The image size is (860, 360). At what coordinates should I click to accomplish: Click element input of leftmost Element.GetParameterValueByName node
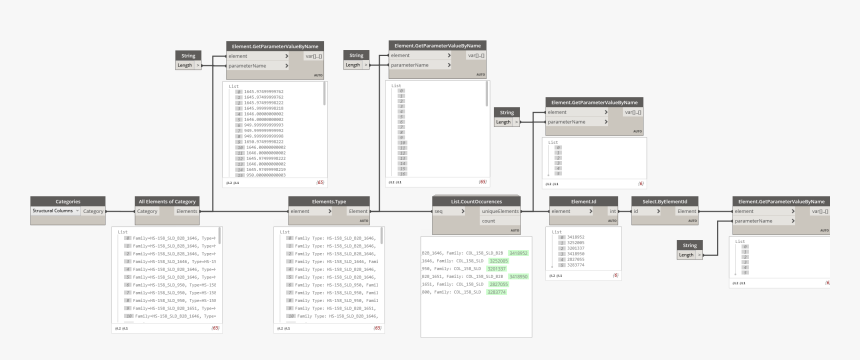[x=258, y=56]
